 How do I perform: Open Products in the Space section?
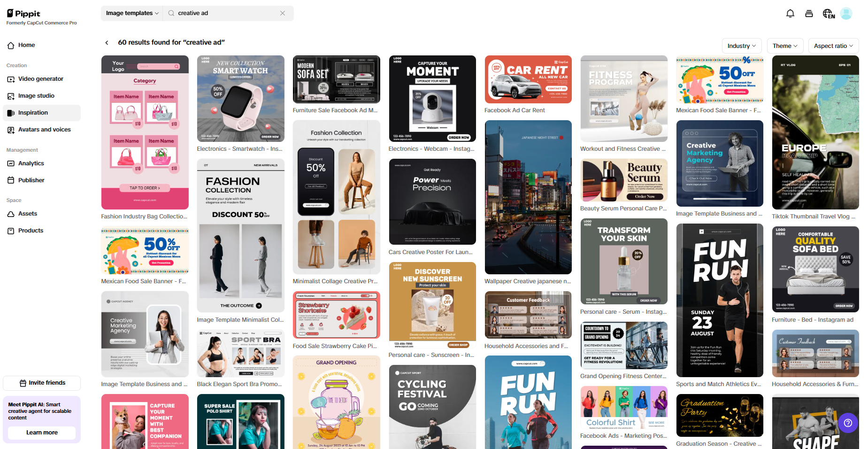coord(31,231)
